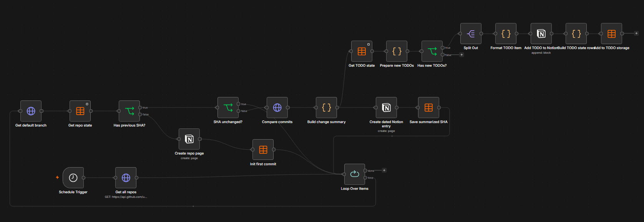Image resolution: width=644 pixels, height=222 pixels.
Task: Add node on Has new TODOs? false branch
Action: (461, 55)
